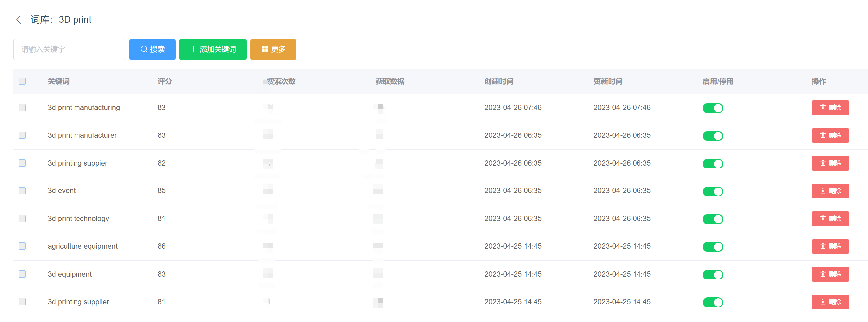Delete the 3d print manufacturer keyword
Screen dimensions: 868x322
pos(830,135)
